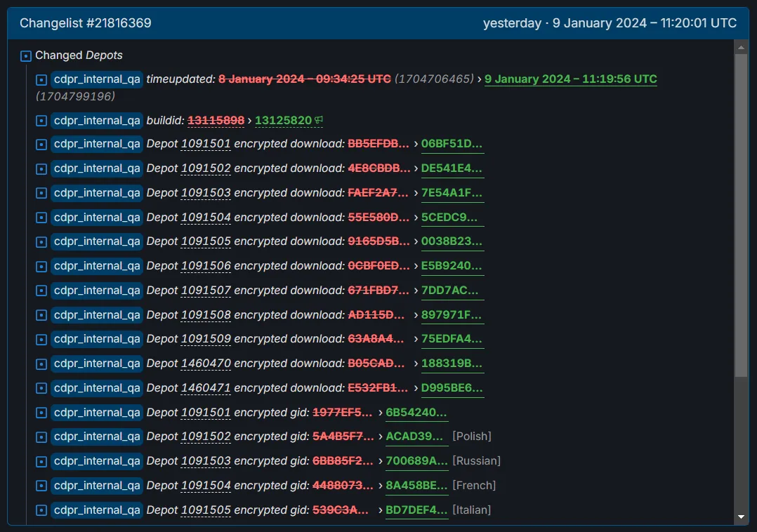Click cdpr_internal_qa tag on Depot 1091507 row
Image resolution: width=757 pixels, height=532 pixels.
click(x=97, y=291)
